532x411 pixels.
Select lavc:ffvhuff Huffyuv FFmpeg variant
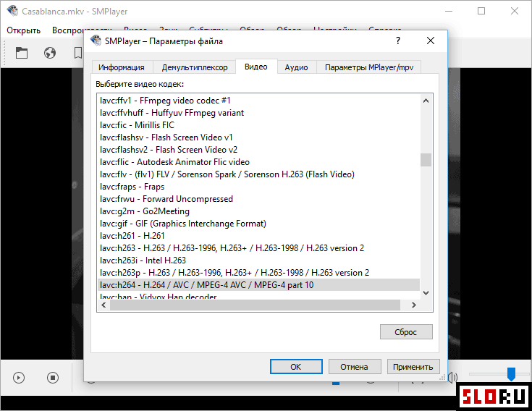(258, 113)
